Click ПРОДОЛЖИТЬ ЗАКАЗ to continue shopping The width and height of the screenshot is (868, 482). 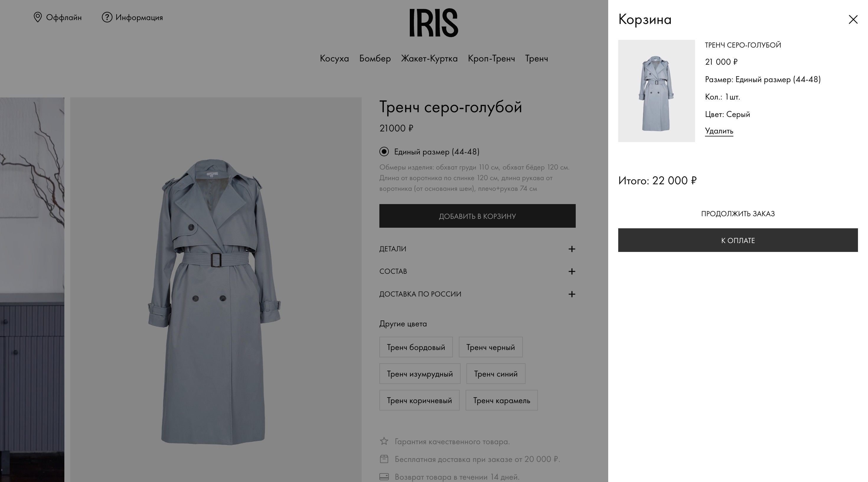[x=738, y=214]
